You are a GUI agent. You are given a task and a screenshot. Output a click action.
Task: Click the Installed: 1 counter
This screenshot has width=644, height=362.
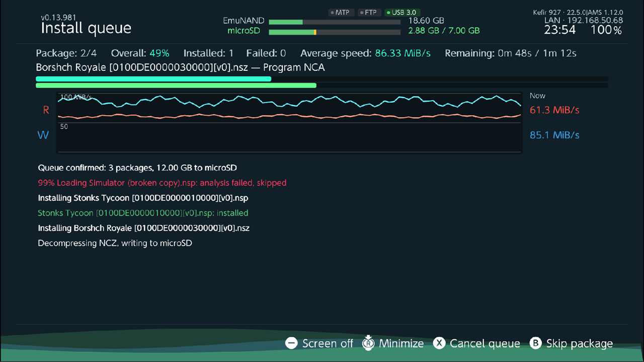point(208,53)
